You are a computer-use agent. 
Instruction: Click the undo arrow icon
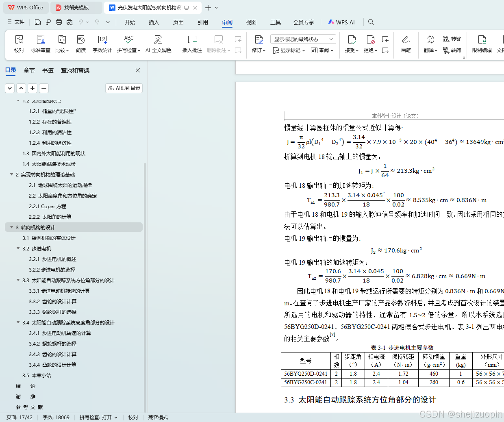81,22
